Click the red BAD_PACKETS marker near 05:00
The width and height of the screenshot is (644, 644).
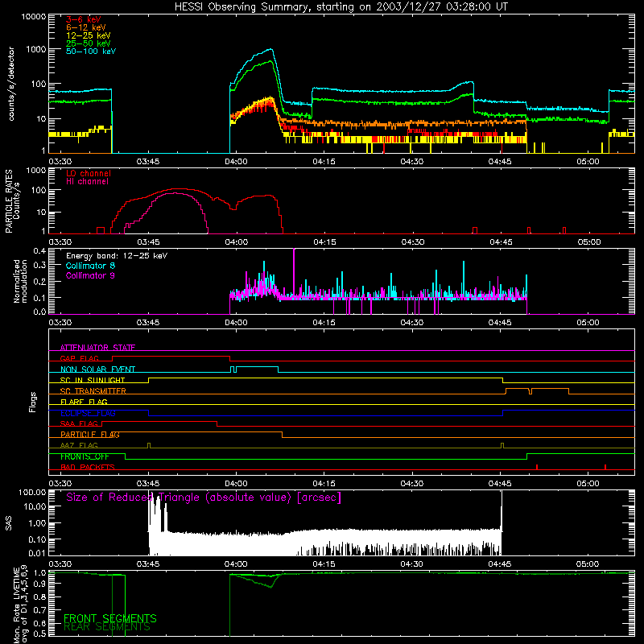605,467
